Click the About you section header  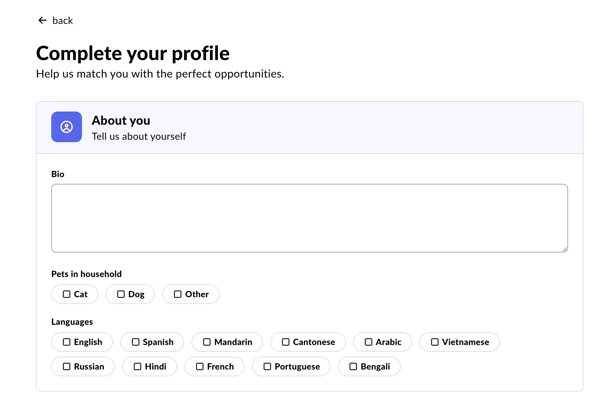[x=120, y=121]
